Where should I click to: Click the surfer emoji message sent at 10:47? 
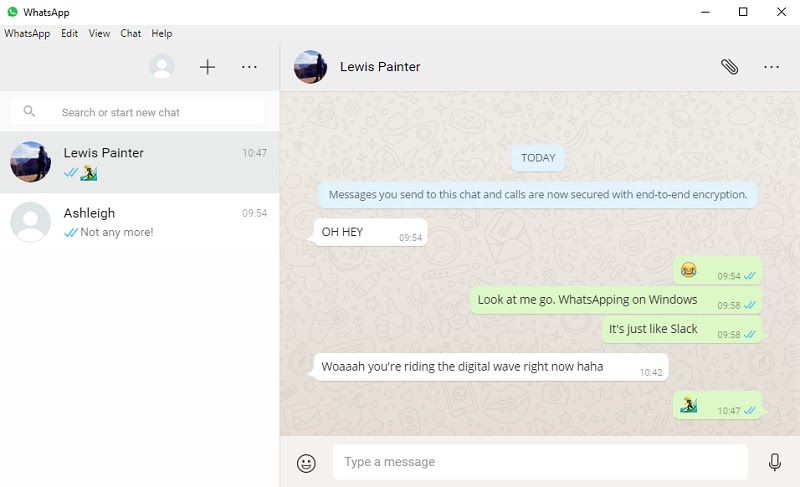tap(717, 405)
